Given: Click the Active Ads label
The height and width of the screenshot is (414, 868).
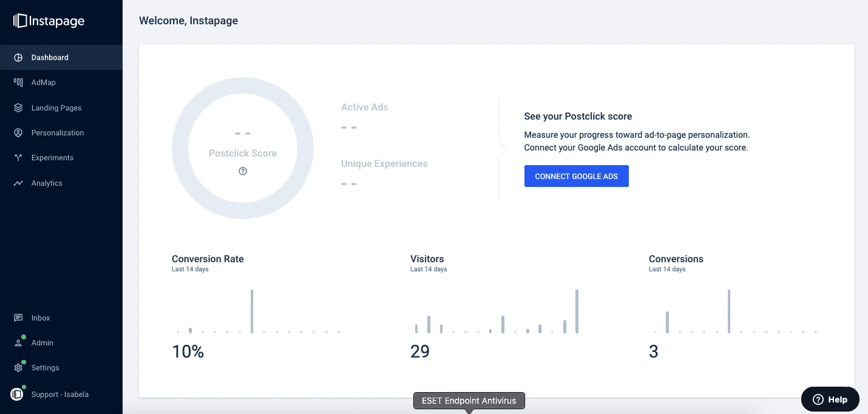Looking at the screenshot, I should (365, 107).
